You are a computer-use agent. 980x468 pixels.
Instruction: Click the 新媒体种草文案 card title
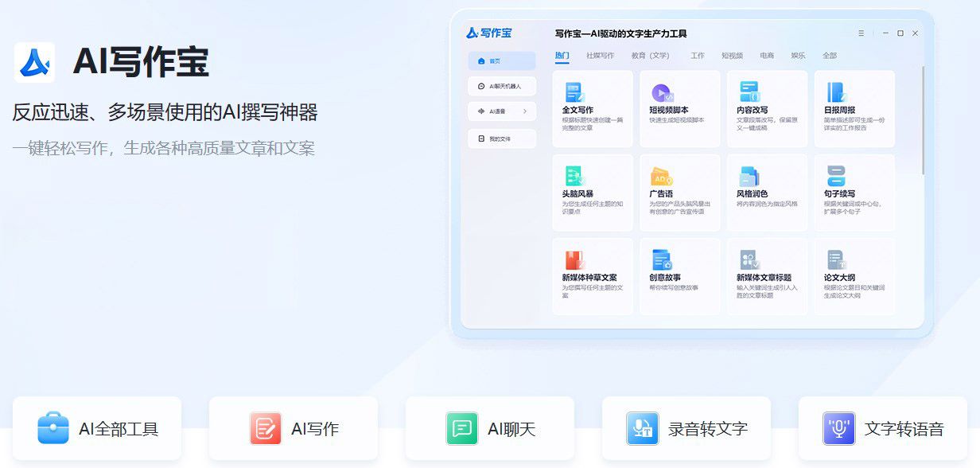click(x=589, y=278)
